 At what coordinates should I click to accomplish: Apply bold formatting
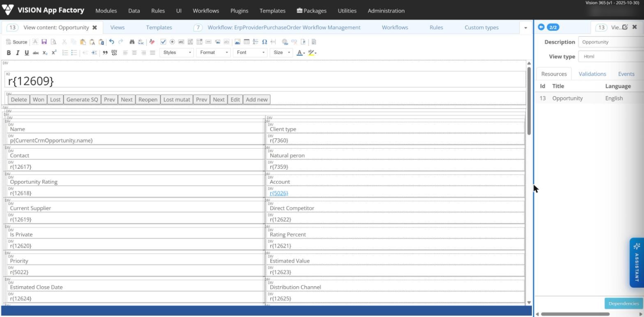pyautogui.click(x=9, y=53)
